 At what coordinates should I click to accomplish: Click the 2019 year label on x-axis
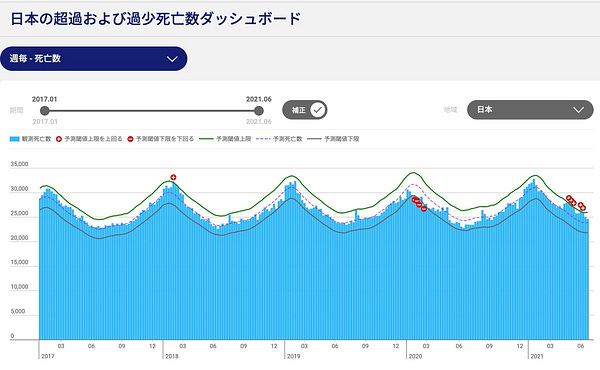click(293, 356)
